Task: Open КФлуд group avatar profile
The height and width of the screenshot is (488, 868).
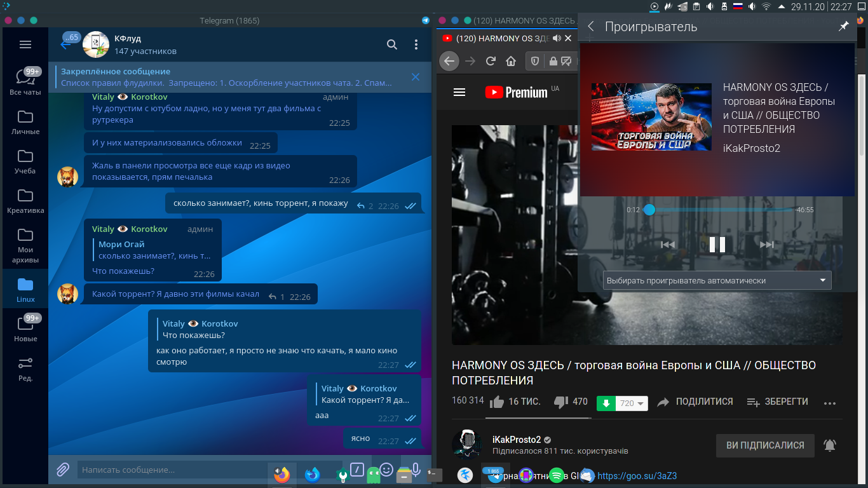Action: pos(96,44)
